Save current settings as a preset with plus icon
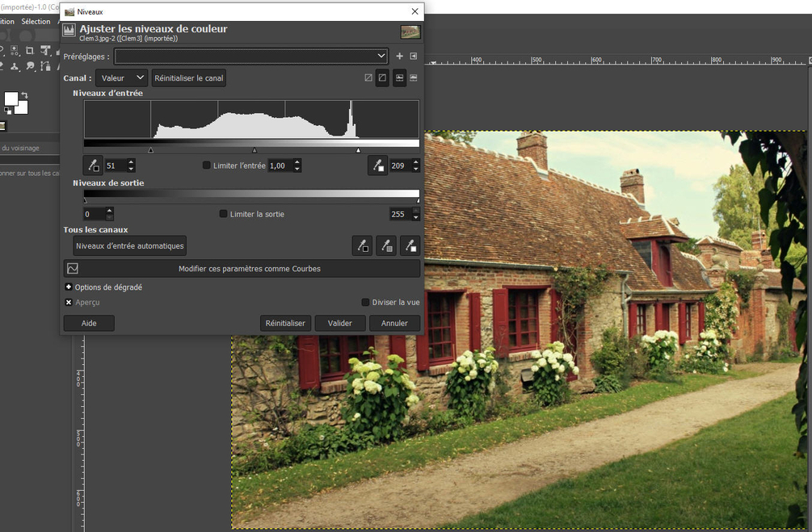 coord(399,56)
